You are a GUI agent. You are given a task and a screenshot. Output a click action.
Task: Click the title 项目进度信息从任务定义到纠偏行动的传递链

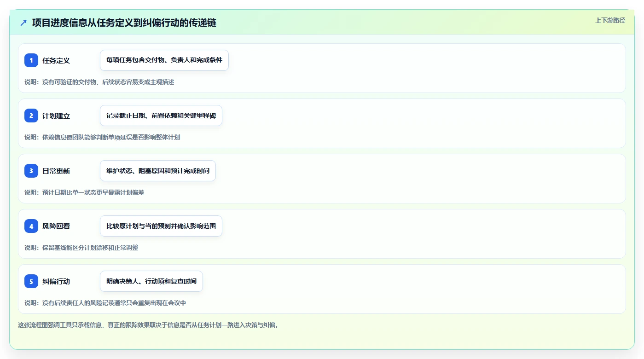(x=124, y=23)
